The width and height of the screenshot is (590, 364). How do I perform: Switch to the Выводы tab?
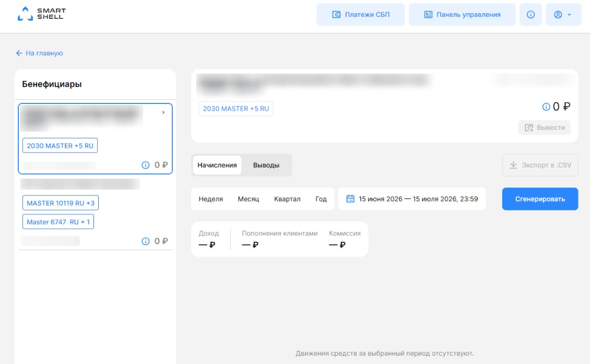point(266,165)
